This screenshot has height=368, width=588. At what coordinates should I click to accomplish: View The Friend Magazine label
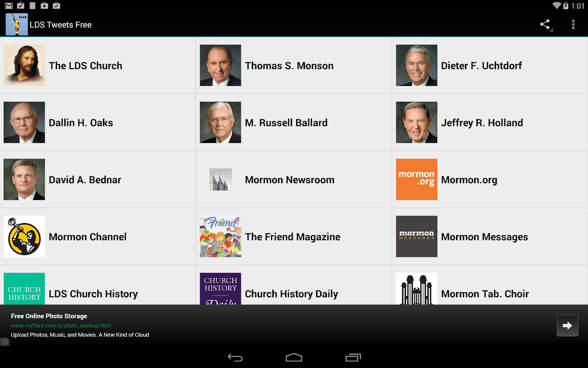293,237
